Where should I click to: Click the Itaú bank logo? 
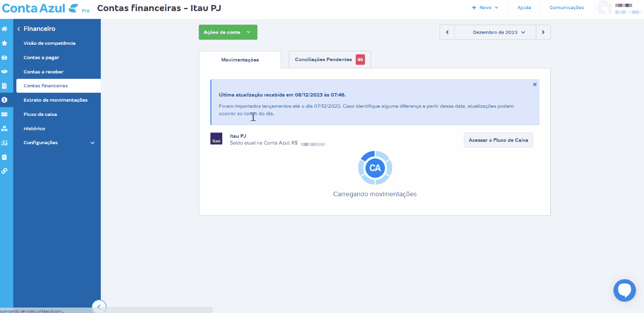(216, 139)
